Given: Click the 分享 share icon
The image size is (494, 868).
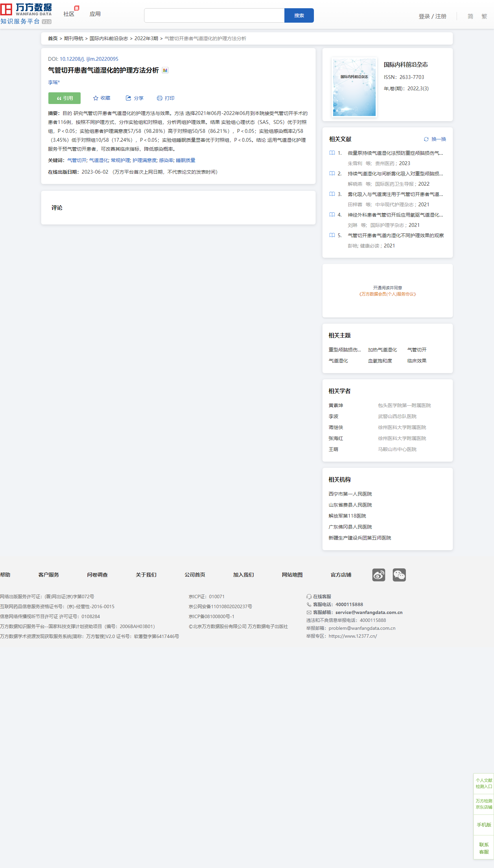Looking at the screenshot, I should [x=134, y=98].
